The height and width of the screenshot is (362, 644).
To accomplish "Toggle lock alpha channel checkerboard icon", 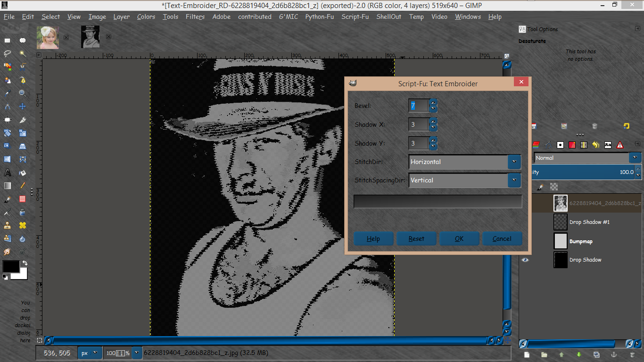I will [554, 187].
